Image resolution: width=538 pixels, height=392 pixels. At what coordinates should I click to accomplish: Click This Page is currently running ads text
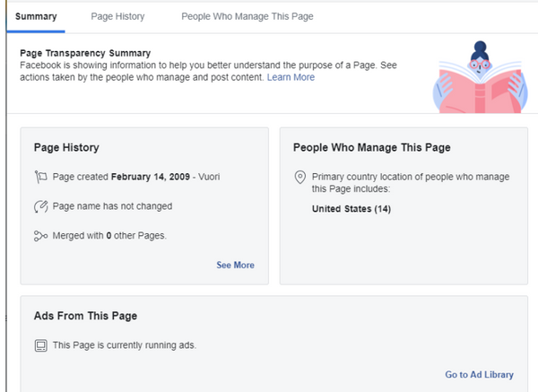124,344
